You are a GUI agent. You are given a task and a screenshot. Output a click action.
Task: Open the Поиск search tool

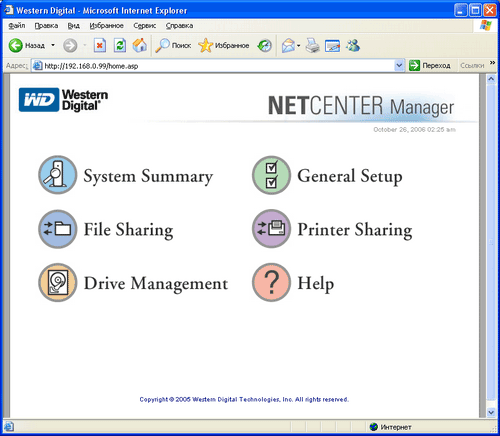click(x=173, y=45)
